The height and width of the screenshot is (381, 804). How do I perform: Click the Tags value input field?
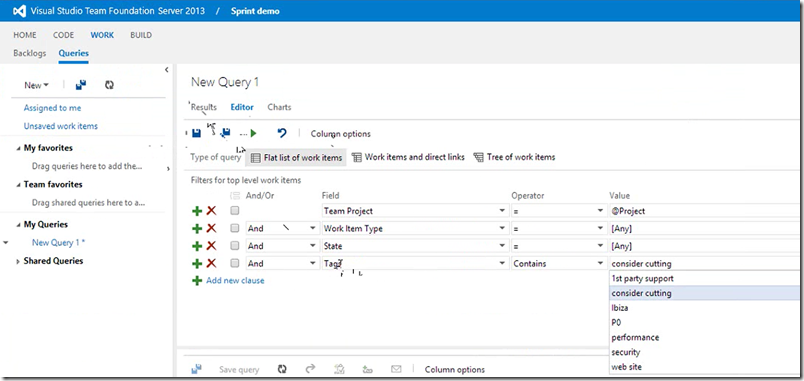[x=704, y=263]
